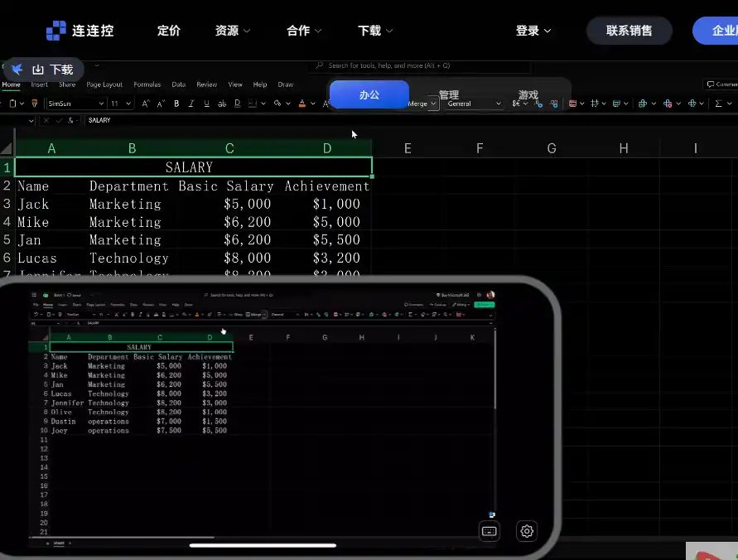738x560 pixels.
Task: Toggle italic formatting in Excel ribbon
Action: pyautogui.click(x=191, y=104)
